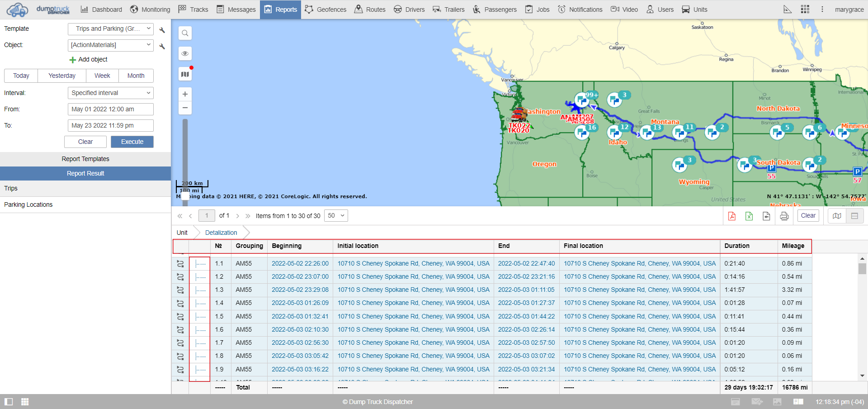Go to Geofences tab
Image resolution: width=868 pixels, height=409 pixels.
pos(325,10)
